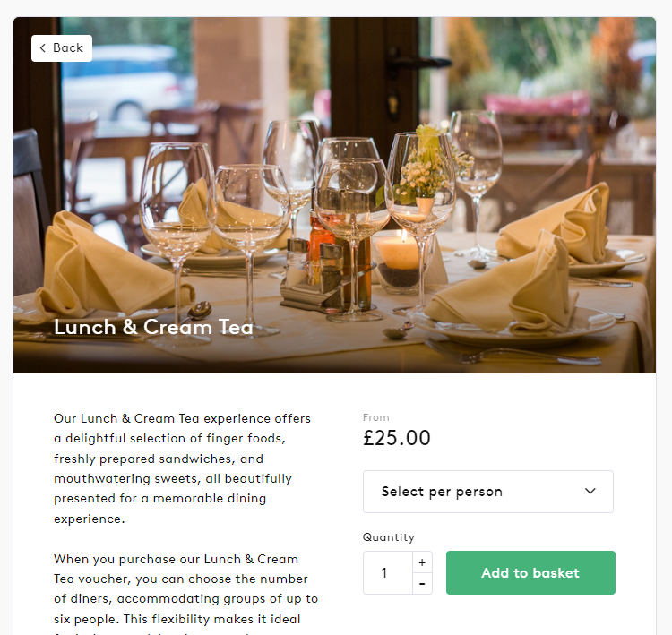Screen dimensions: 672x635
Task: Decrease quantity with the minus icon
Action: (422, 584)
